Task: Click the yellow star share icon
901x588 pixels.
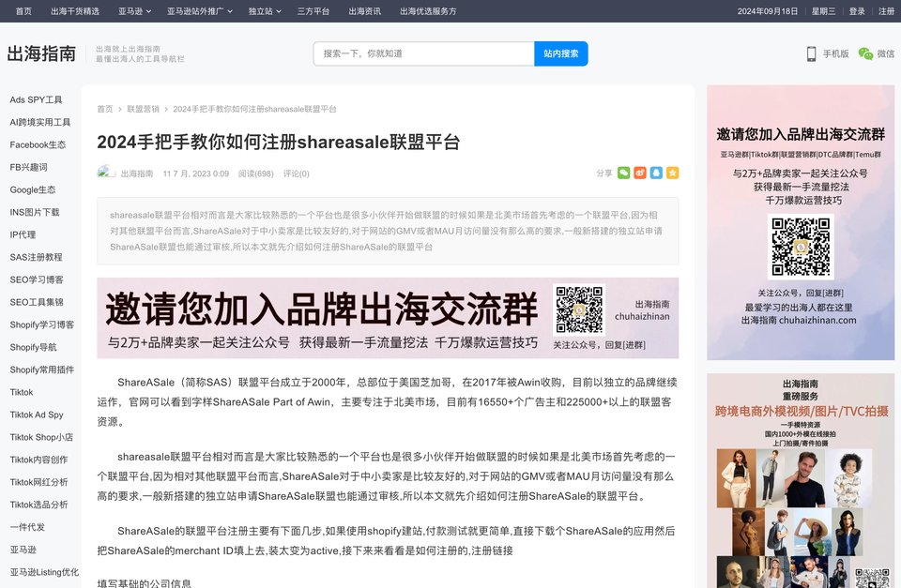Action: (x=672, y=173)
